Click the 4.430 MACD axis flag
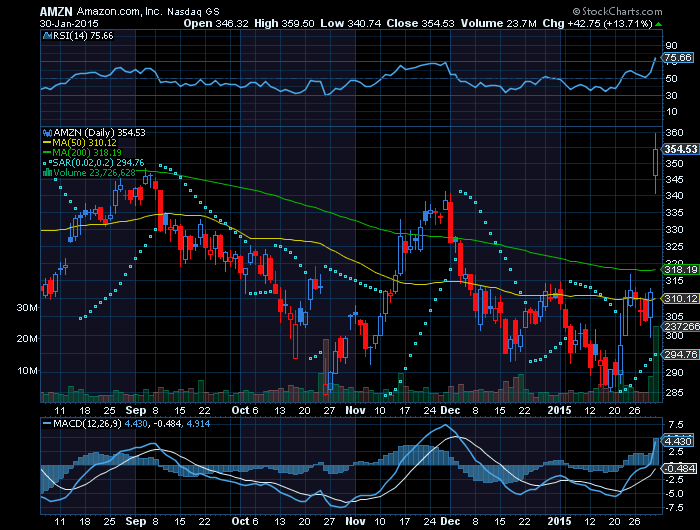This screenshot has width=700, height=530. tap(678, 441)
